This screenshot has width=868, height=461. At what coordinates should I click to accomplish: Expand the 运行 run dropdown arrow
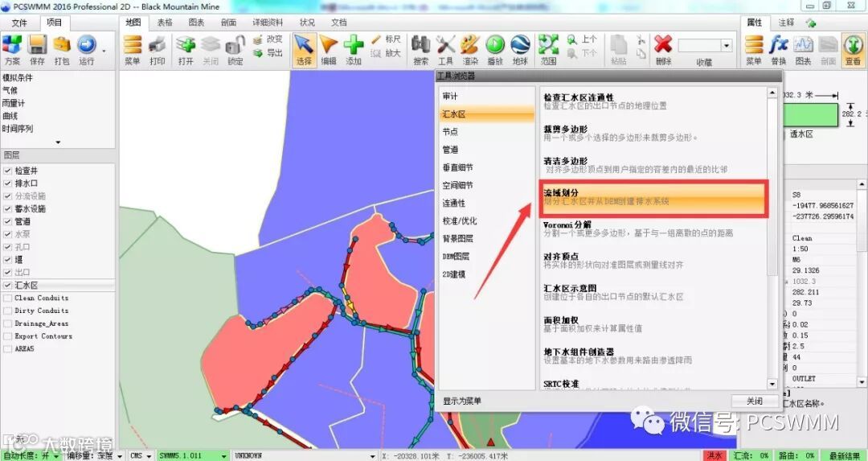104,51
